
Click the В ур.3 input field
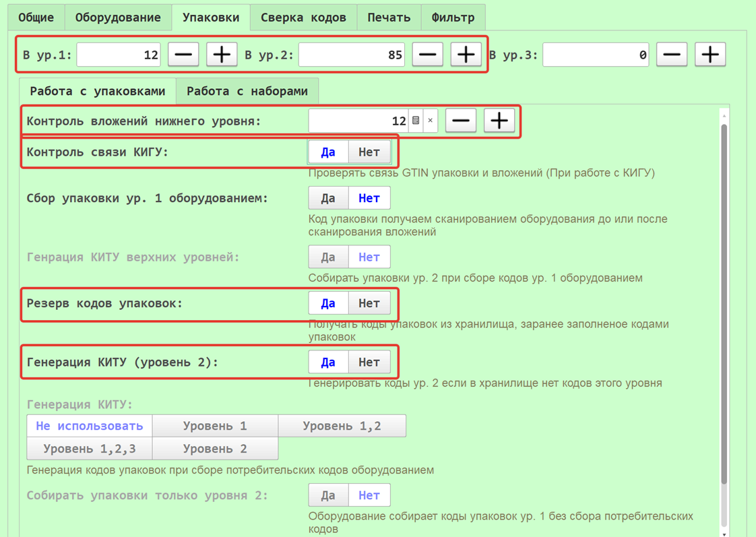596,55
